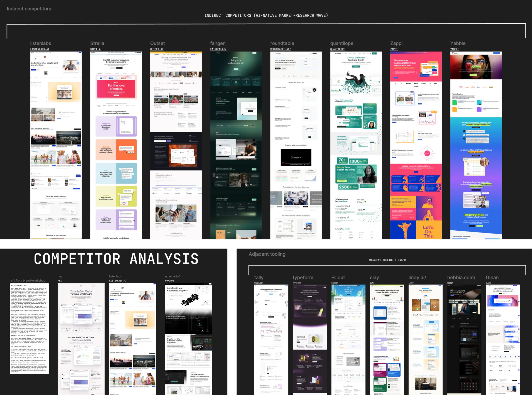Click the 'Indirect competitors' section label
Image resolution: width=532 pixels, height=395 pixels.
click(29, 9)
